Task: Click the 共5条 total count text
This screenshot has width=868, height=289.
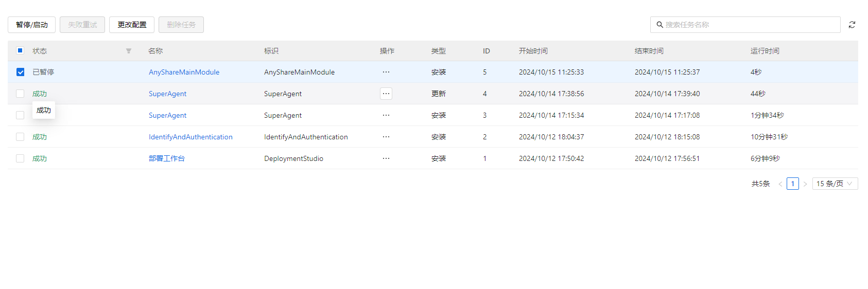Action: pos(760,184)
